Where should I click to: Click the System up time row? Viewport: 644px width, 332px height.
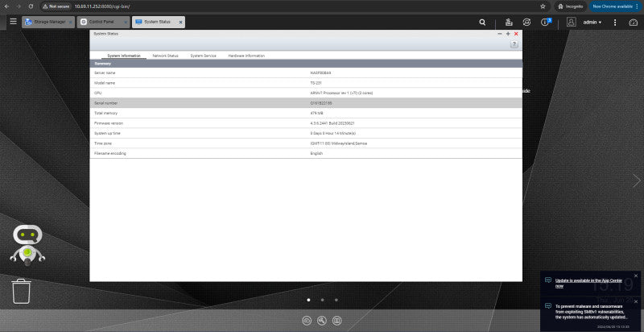click(x=306, y=133)
